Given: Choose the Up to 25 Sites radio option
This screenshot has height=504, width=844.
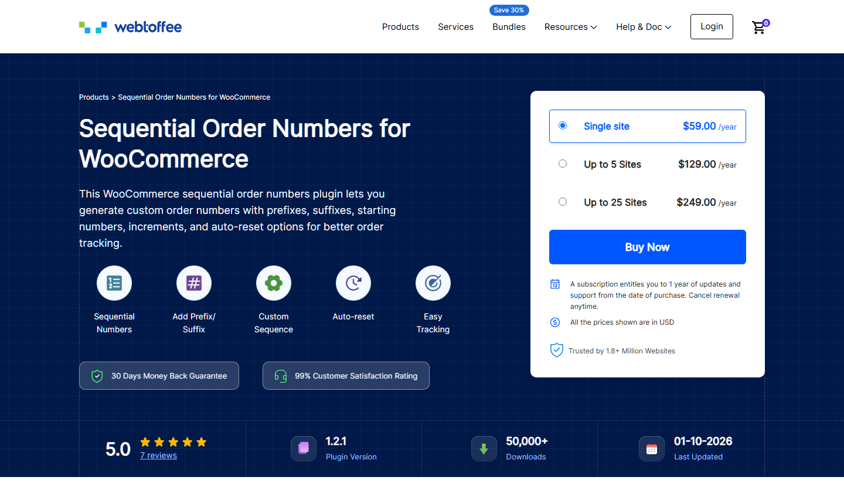Looking at the screenshot, I should [x=563, y=202].
